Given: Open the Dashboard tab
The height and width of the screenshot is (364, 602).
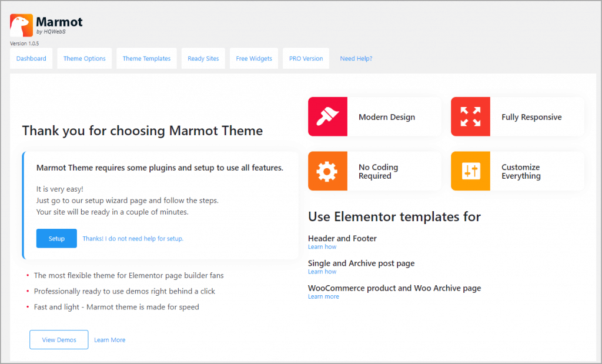Looking at the screenshot, I should pos(31,59).
